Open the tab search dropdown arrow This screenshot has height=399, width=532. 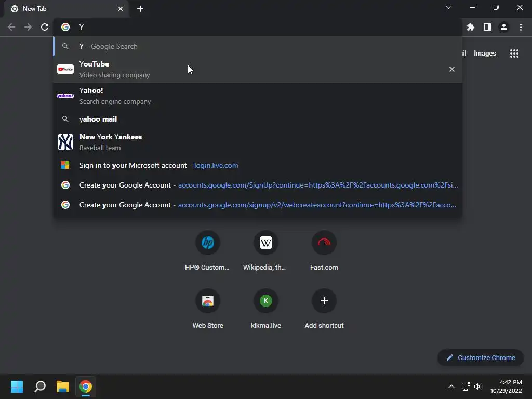448,7
